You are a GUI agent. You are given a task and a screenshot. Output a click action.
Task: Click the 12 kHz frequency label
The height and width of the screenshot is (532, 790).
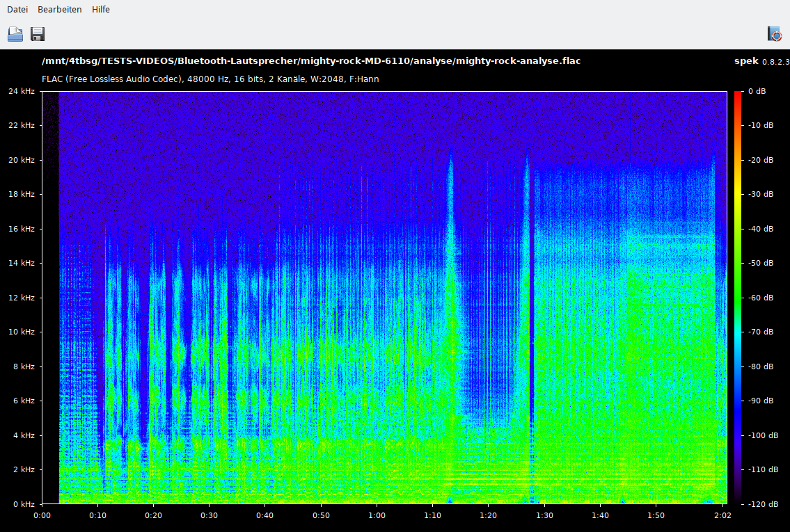pos(22,298)
